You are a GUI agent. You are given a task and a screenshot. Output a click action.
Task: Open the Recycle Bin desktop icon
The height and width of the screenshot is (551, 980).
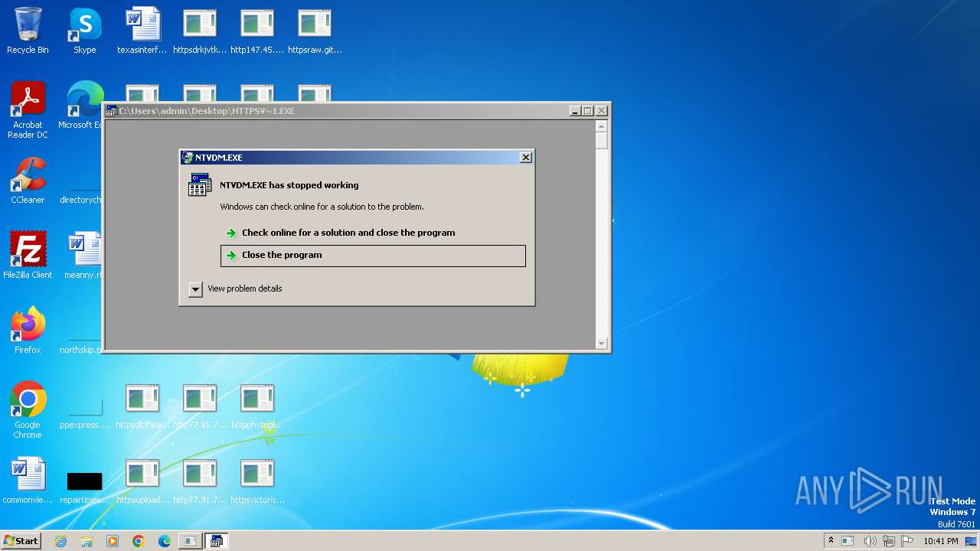pyautogui.click(x=28, y=31)
